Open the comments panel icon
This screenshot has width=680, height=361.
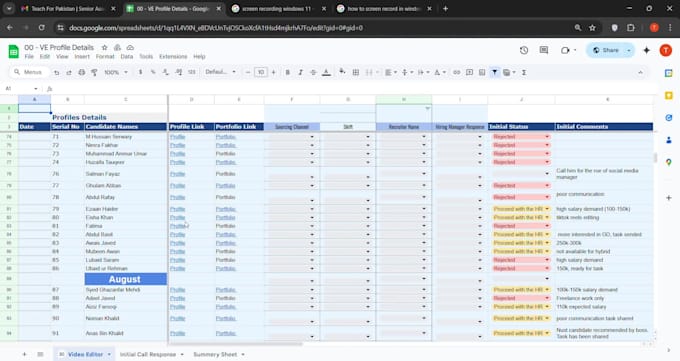[x=544, y=50]
